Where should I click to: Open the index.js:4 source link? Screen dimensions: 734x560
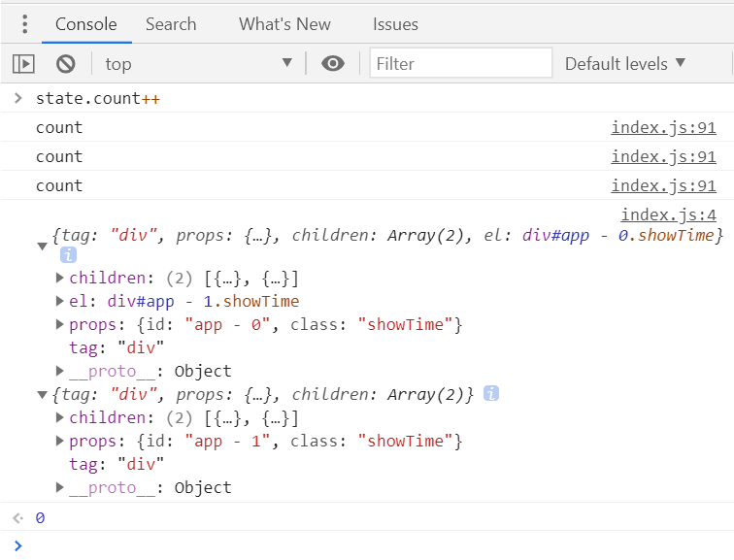point(668,214)
